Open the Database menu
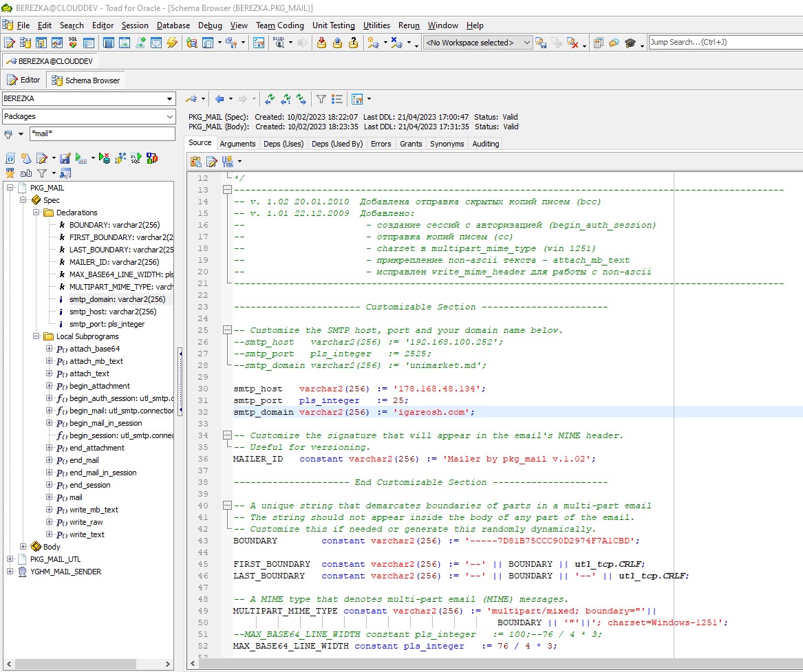 173,25
